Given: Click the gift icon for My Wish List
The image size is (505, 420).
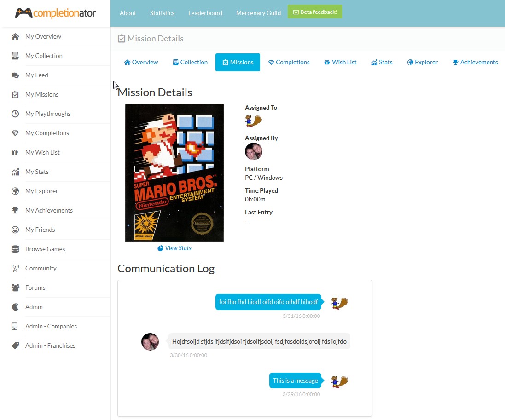Looking at the screenshot, I should 15,152.
